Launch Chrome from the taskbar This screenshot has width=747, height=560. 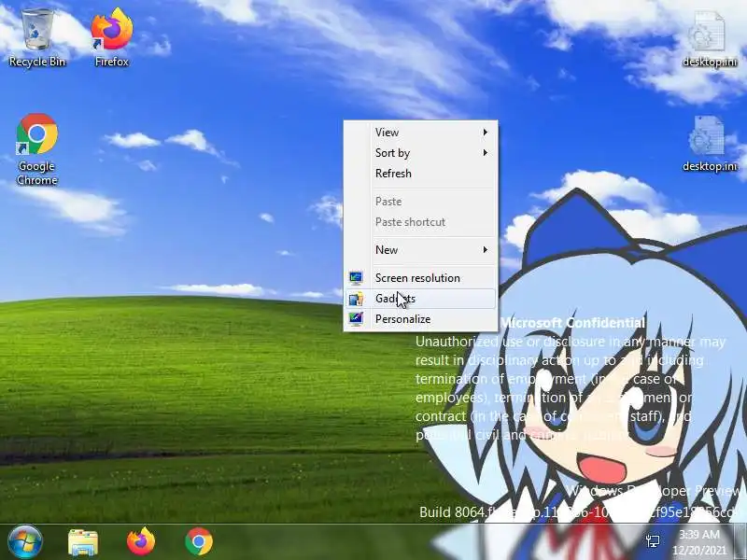[199, 542]
